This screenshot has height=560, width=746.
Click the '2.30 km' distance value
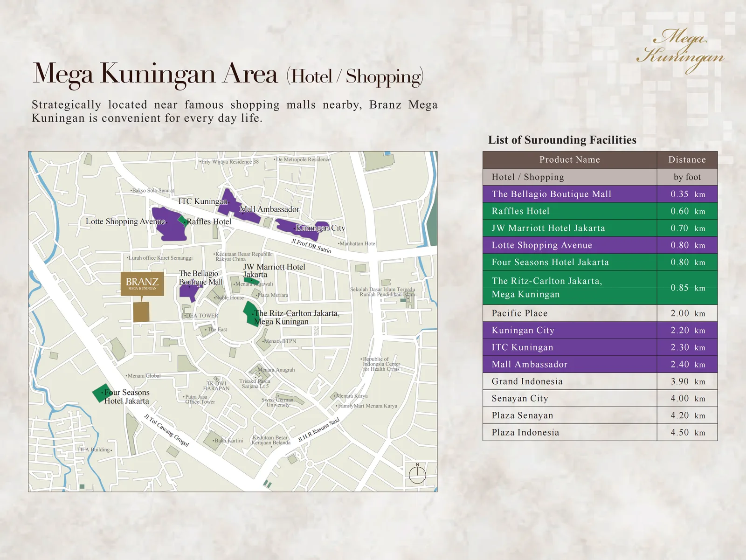point(688,347)
